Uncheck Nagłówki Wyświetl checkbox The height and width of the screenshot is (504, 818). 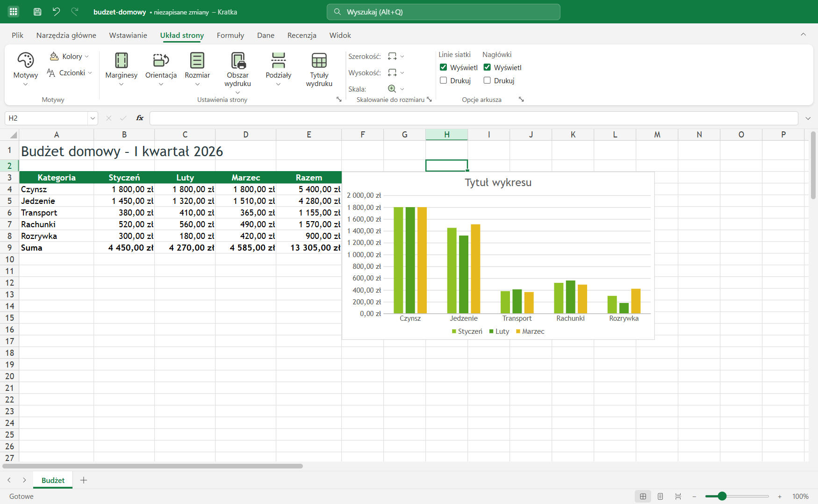(487, 67)
